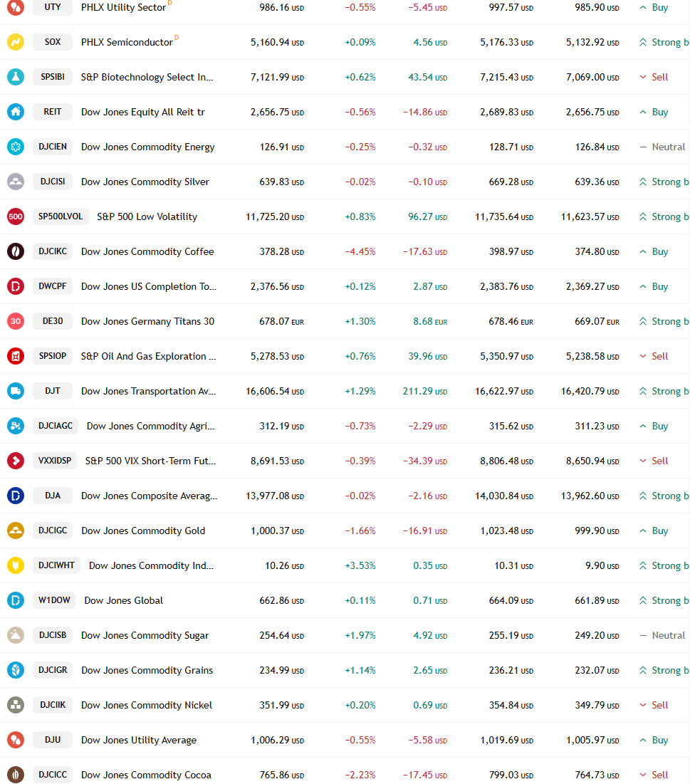Click the DJT truck transportation icon

(16, 391)
